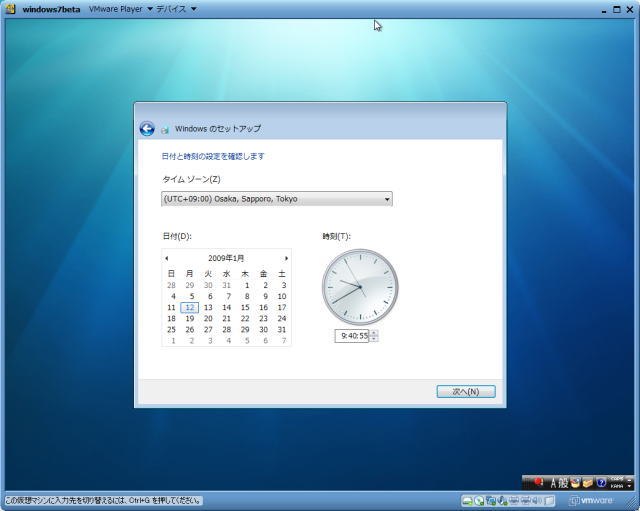Click the sound card speaker device icon
The width and height of the screenshot is (640, 511).
point(536,501)
